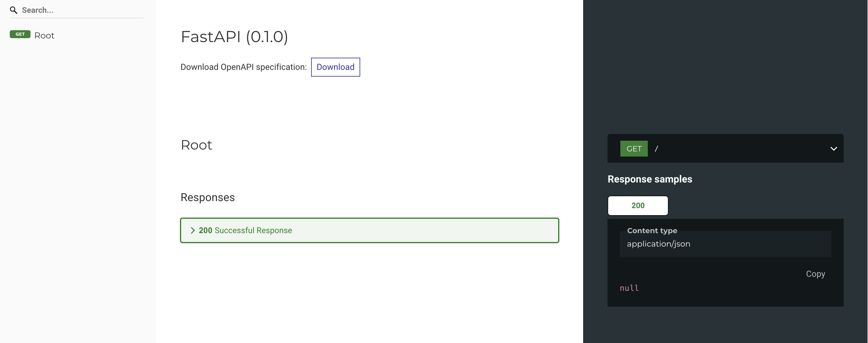Screen dimensions: 868x343
Task: Open the GET / endpoint dropdown chevron
Action: pos(834,148)
